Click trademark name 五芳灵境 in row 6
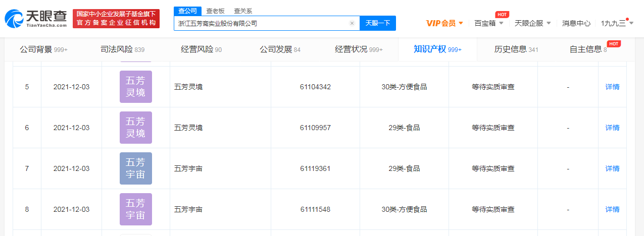644x236 pixels. point(188,128)
